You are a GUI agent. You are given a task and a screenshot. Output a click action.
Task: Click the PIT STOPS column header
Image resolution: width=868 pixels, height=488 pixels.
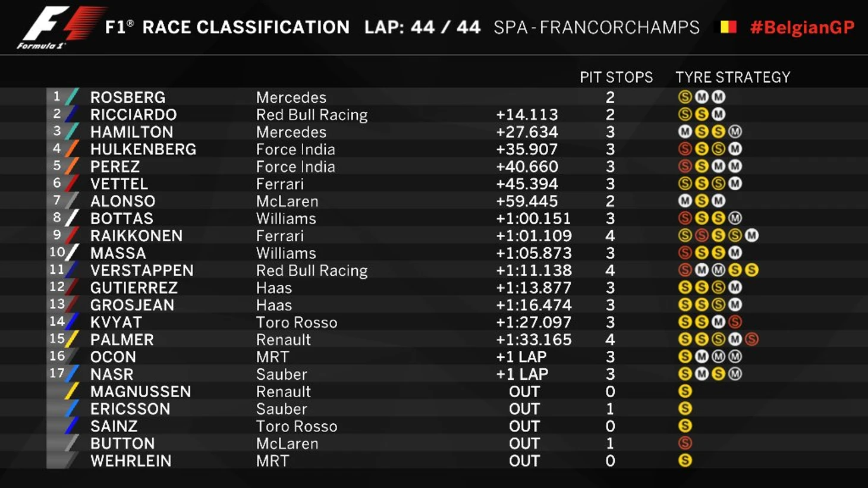coord(616,77)
